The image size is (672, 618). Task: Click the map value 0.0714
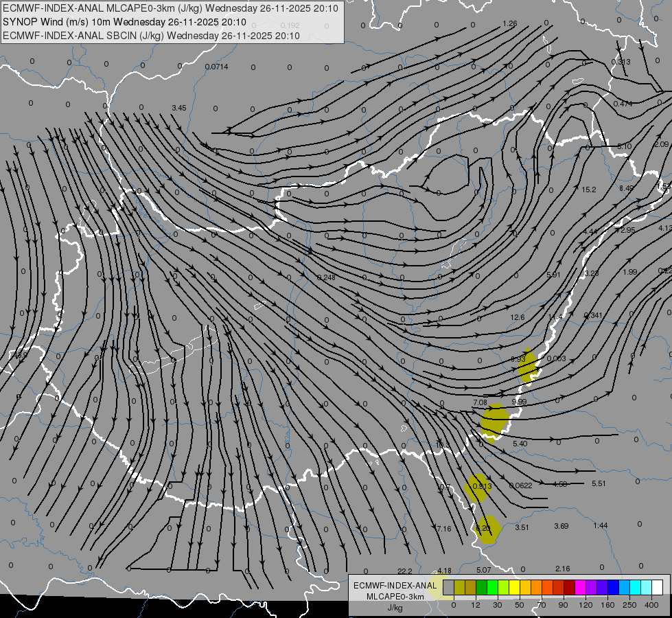point(216,67)
